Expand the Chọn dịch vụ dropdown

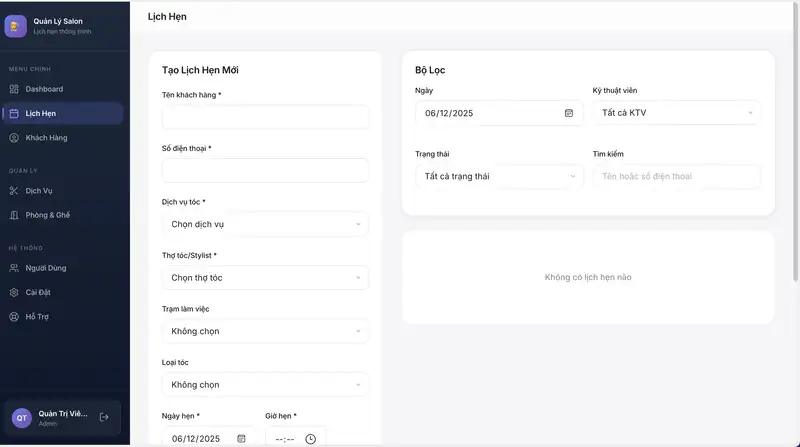click(265, 224)
